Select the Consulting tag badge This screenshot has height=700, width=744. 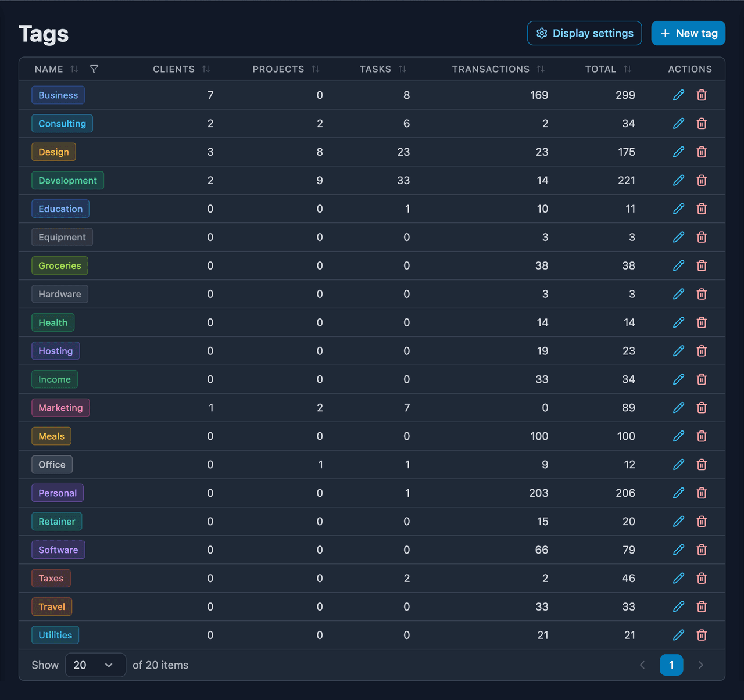pyautogui.click(x=62, y=124)
